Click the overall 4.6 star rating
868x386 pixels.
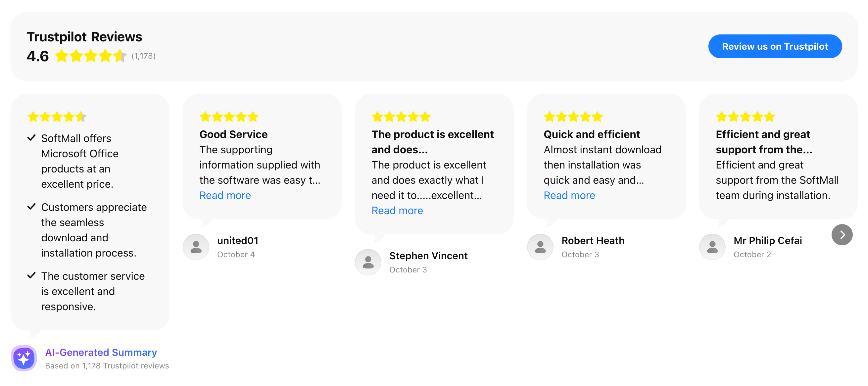pyautogui.click(x=90, y=56)
